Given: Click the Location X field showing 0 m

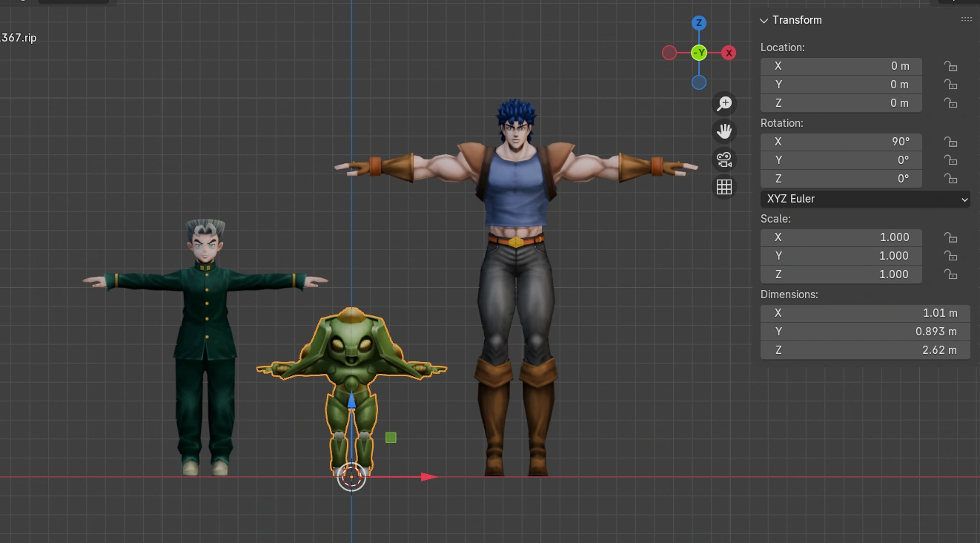Looking at the screenshot, I should pyautogui.click(x=841, y=66).
